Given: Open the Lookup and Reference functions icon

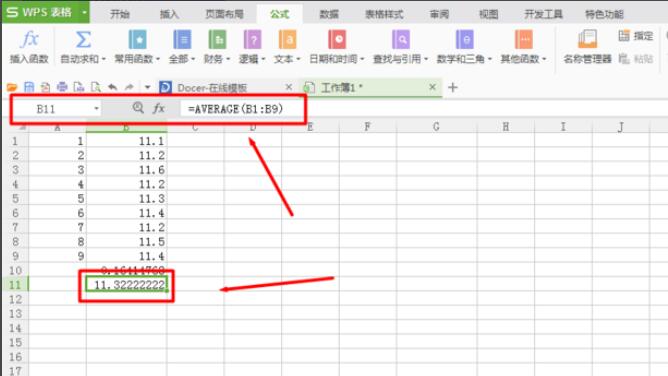Looking at the screenshot, I should pyautogui.click(x=401, y=40).
